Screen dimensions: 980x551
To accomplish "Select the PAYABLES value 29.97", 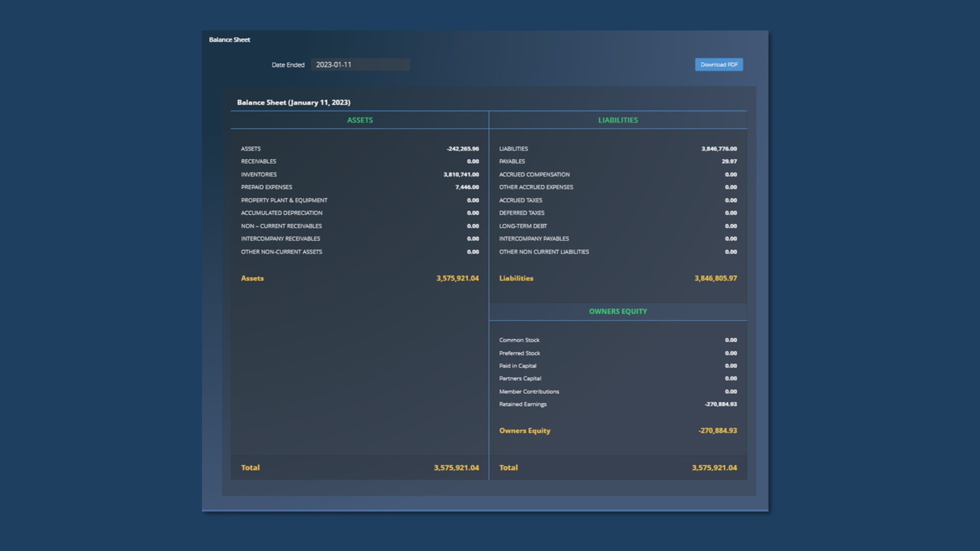I will 729,162.
